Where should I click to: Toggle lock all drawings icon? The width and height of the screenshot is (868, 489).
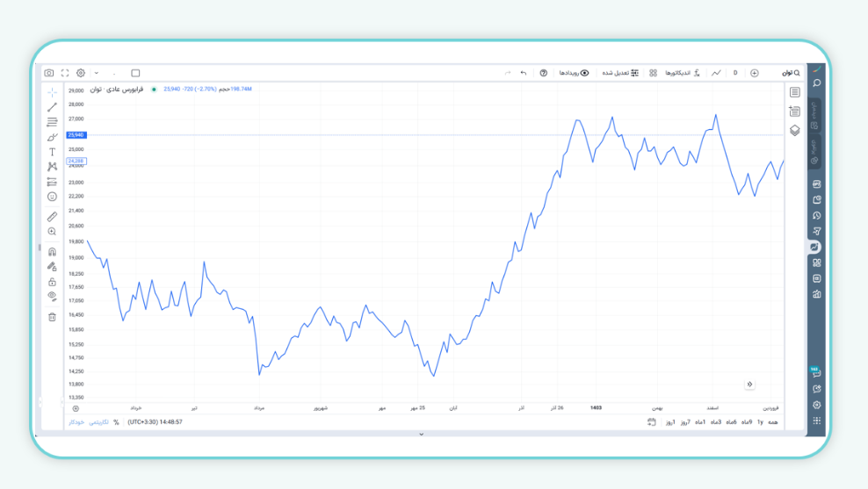(x=52, y=282)
